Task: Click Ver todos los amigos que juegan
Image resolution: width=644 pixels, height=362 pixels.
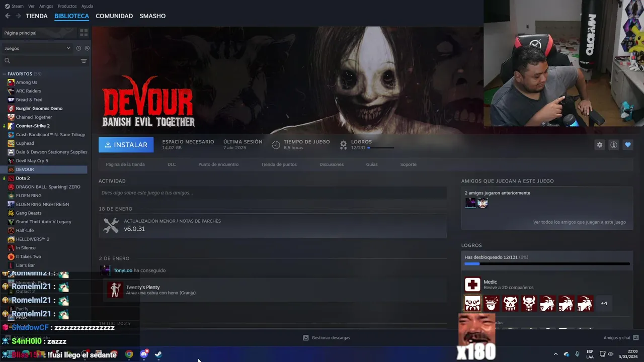Action: point(580,222)
